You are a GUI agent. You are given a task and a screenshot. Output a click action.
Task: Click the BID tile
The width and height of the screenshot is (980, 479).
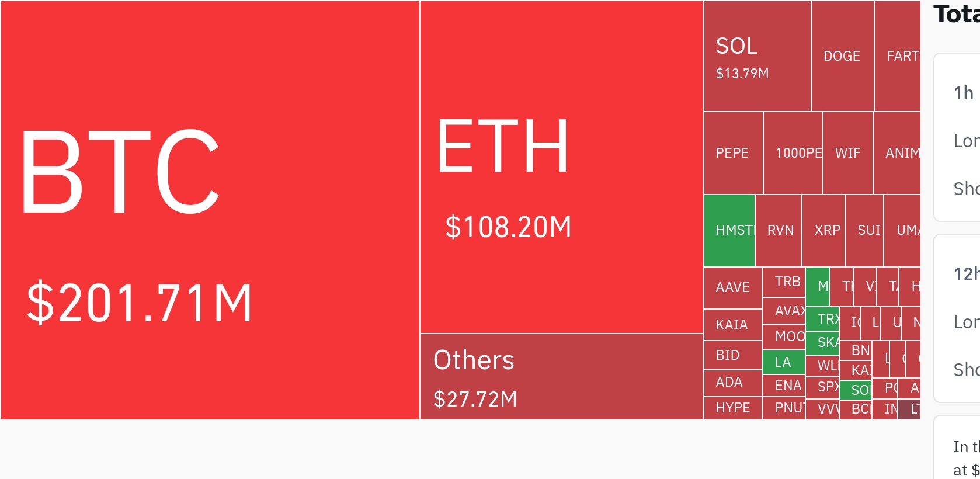(x=733, y=355)
